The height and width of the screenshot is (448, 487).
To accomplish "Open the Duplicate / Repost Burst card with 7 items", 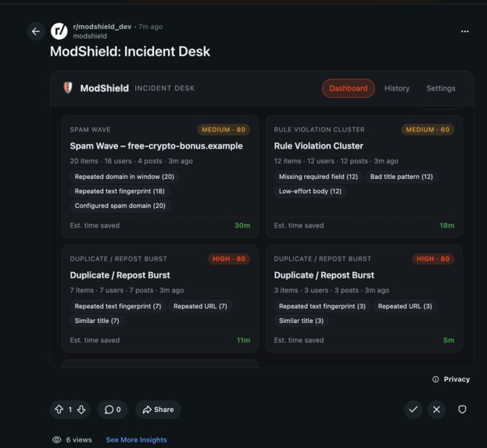I will (160, 299).
